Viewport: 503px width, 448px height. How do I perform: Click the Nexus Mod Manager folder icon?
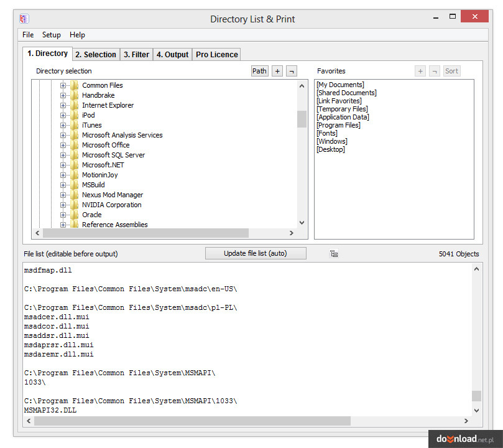[75, 195]
